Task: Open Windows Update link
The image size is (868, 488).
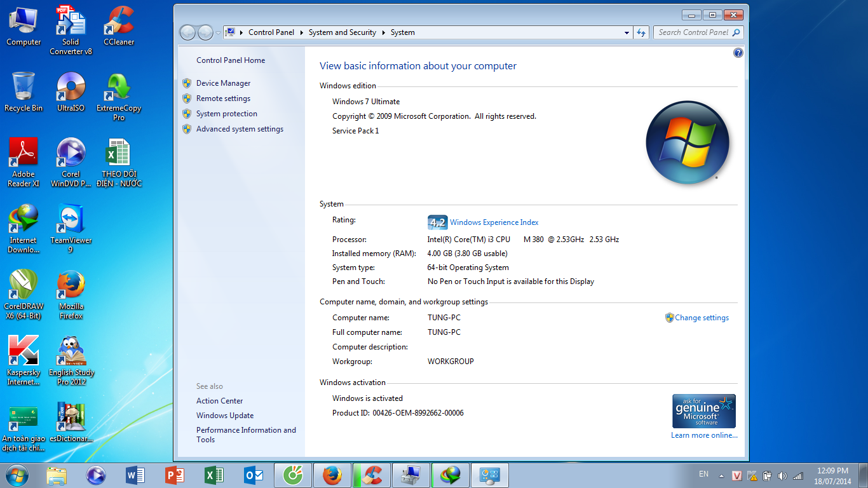Action: click(x=225, y=416)
